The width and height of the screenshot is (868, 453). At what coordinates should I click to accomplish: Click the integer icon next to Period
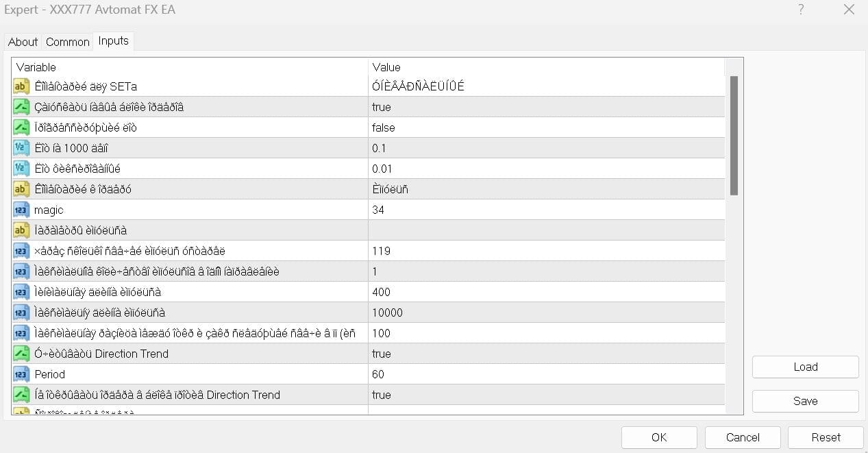tap(21, 374)
